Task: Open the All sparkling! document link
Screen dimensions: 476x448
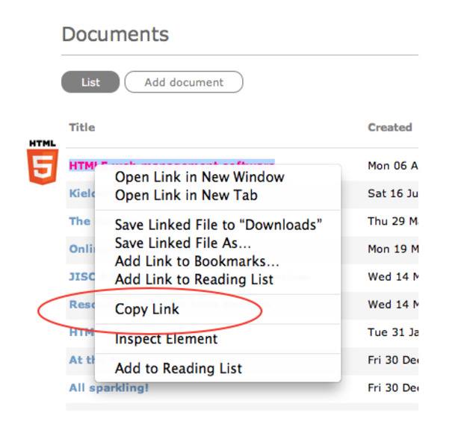Action: (109, 388)
